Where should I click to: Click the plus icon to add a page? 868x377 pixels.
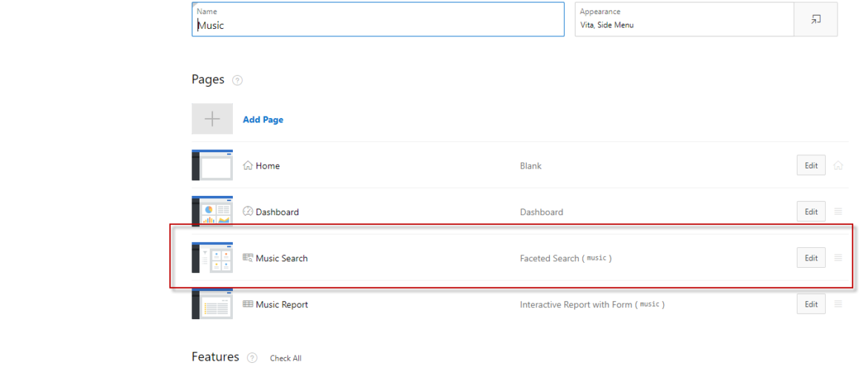[212, 119]
